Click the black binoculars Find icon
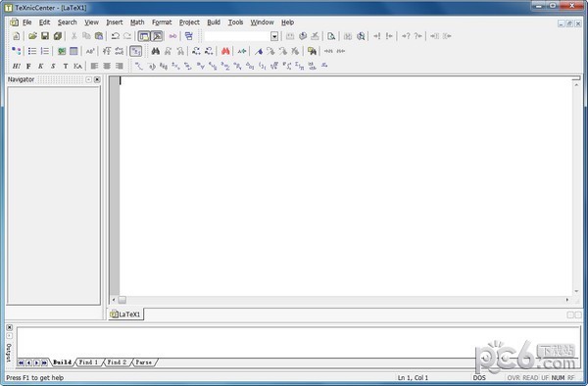 tap(156, 51)
